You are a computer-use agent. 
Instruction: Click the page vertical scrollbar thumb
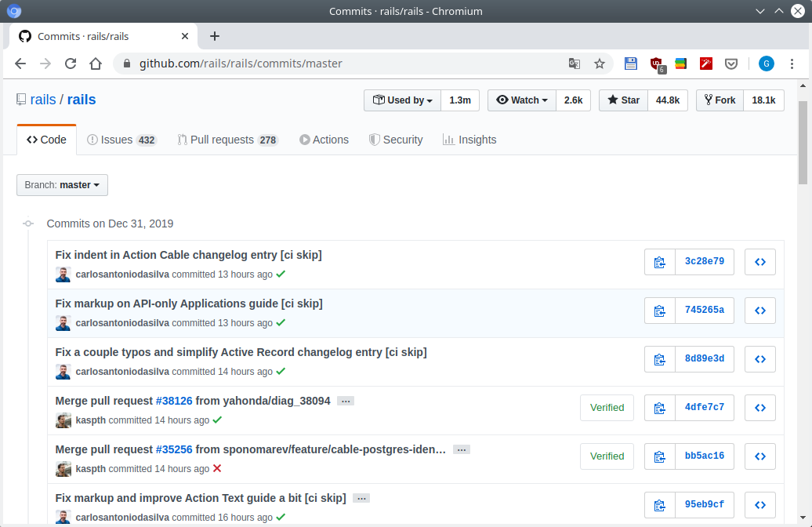tap(803, 143)
